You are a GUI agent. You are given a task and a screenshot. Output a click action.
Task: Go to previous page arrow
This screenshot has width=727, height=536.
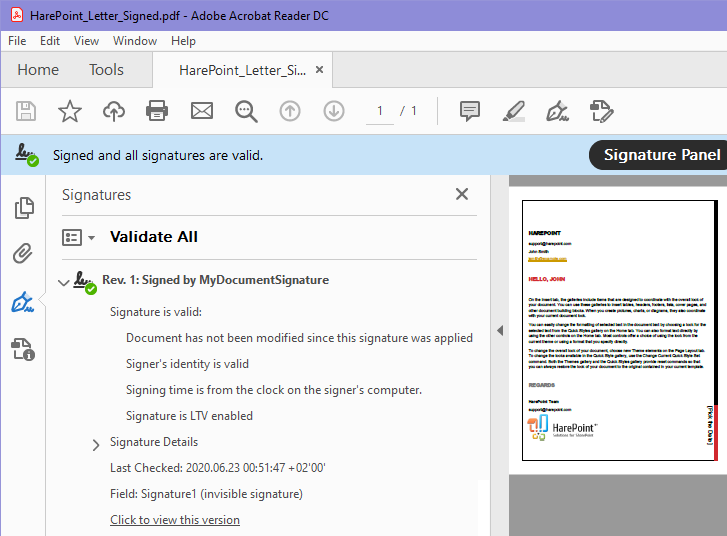coord(290,111)
